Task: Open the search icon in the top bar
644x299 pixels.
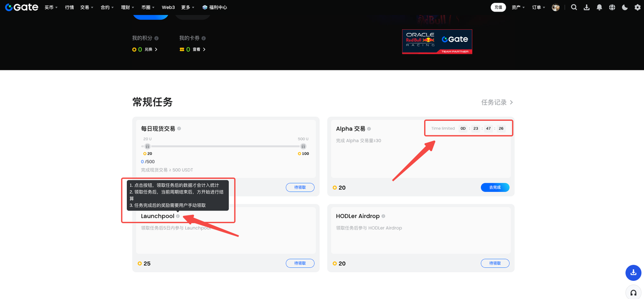Action: [x=574, y=7]
